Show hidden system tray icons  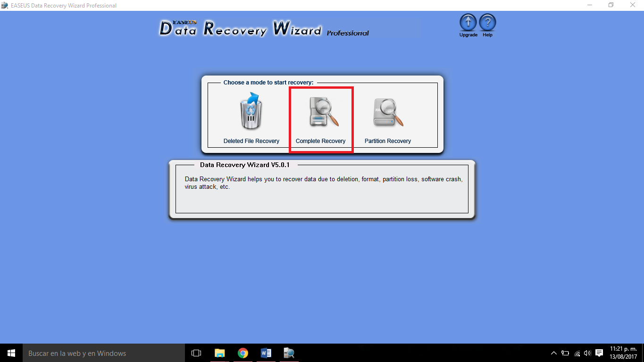coord(554,353)
